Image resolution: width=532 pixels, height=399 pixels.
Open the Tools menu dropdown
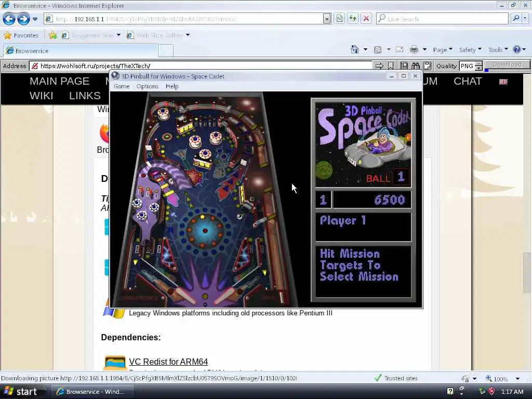(498, 50)
